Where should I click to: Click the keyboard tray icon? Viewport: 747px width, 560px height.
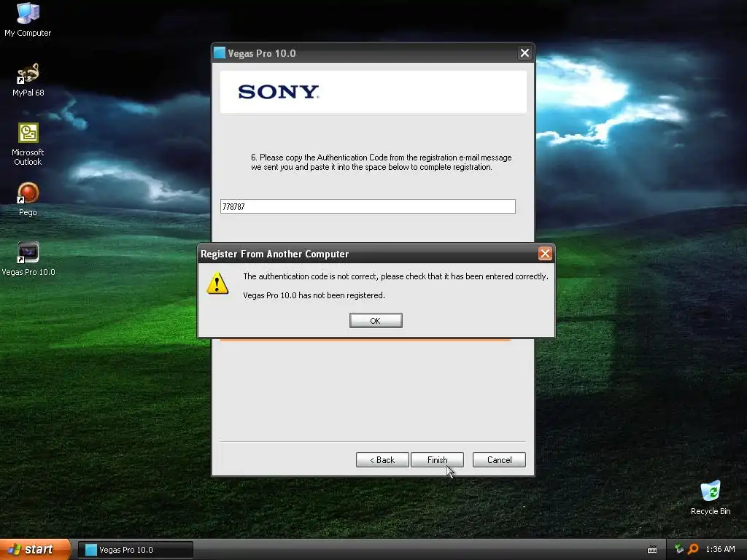pos(651,550)
